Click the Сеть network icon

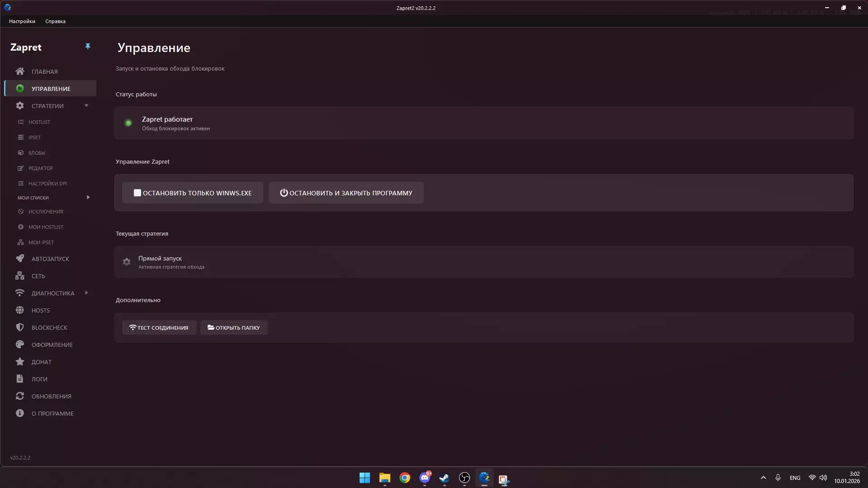tap(20, 276)
